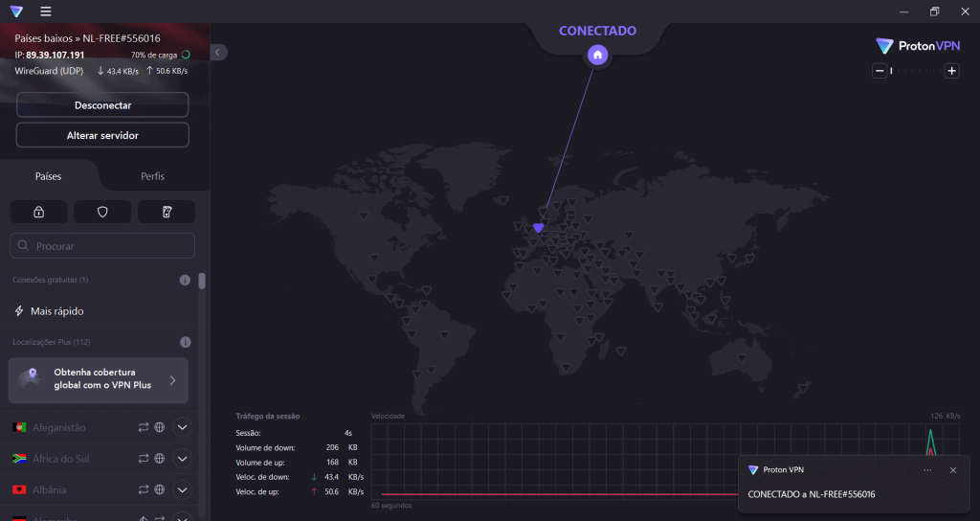
Task: Click the country list scrollbar
Action: click(x=202, y=281)
